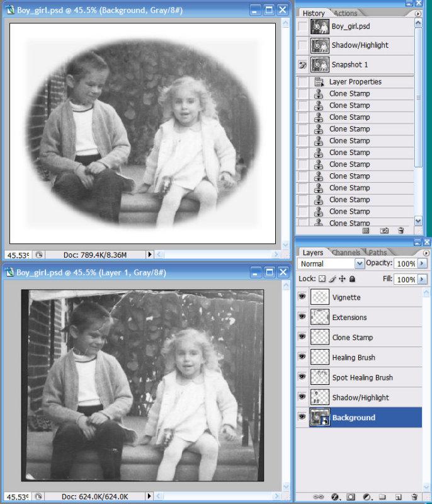Hide the Shadow/Highlight layer
Image resolution: width=432 pixels, height=504 pixels.
coord(302,397)
